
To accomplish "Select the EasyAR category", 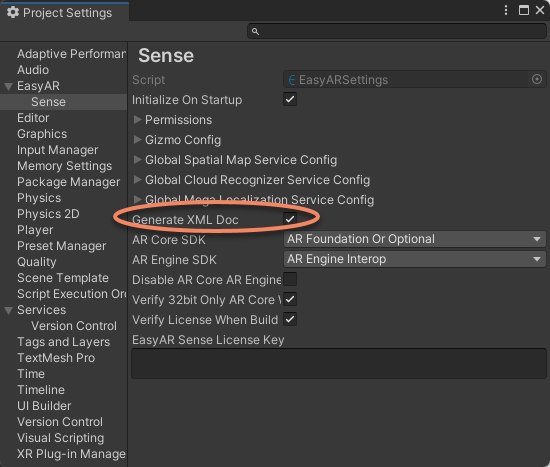I will [38, 86].
